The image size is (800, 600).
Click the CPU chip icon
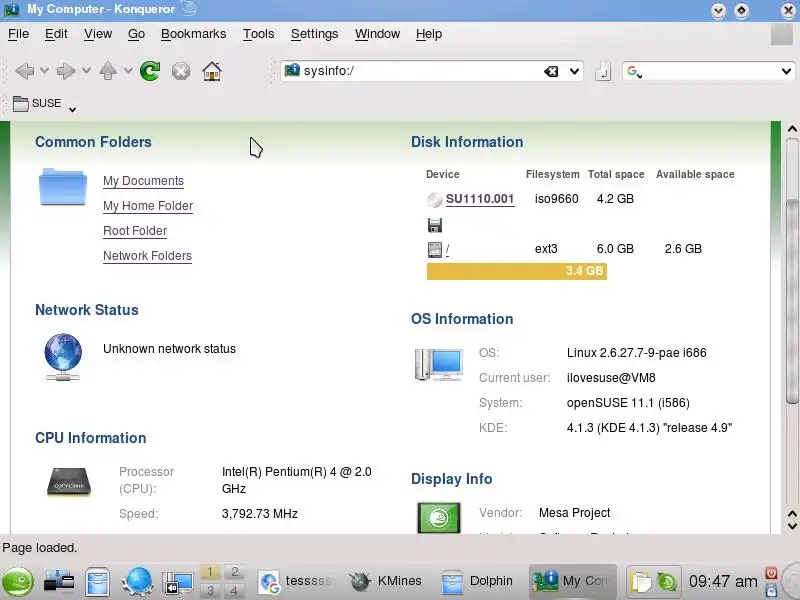click(69, 481)
